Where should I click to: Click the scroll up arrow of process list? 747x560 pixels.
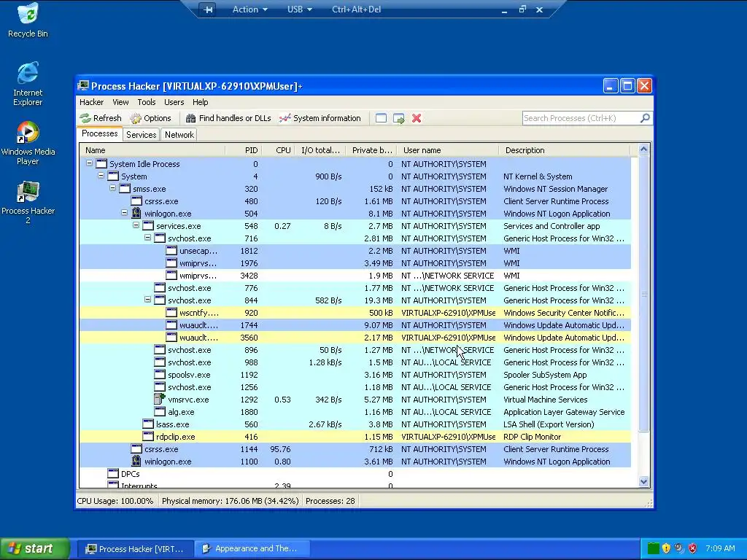[643, 149]
